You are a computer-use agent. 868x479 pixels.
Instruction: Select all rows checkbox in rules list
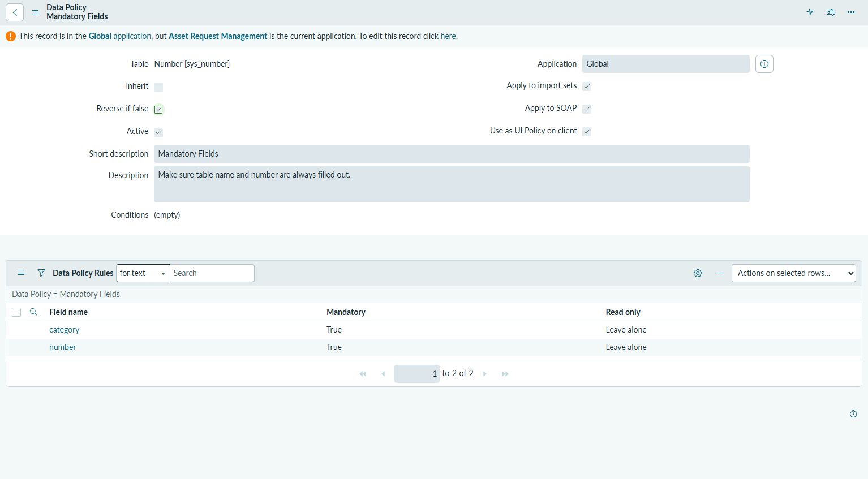16,312
